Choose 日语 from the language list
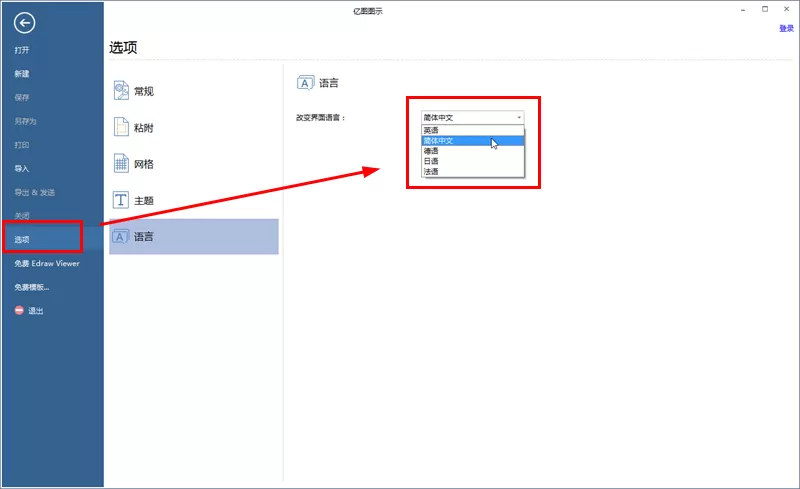This screenshot has width=800, height=489. tap(473, 161)
